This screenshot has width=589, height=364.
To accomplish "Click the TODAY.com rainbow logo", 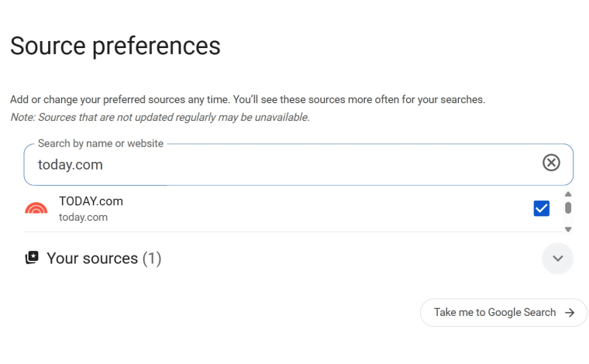I will 36,208.
